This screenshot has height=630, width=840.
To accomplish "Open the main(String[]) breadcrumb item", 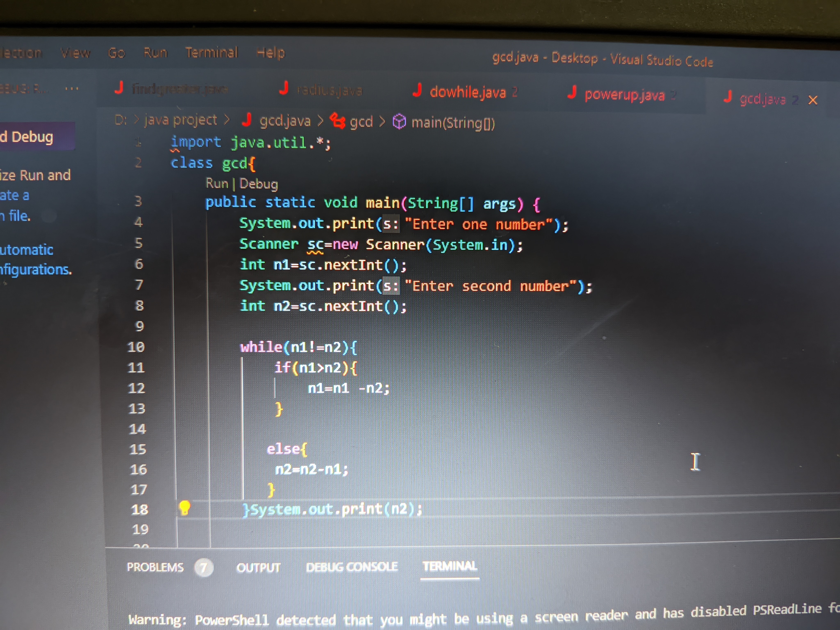I will click(x=453, y=123).
